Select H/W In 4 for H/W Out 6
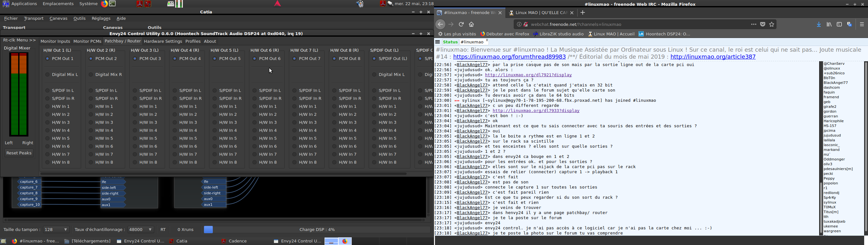The width and height of the screenshot is (868, 245). 254,130
